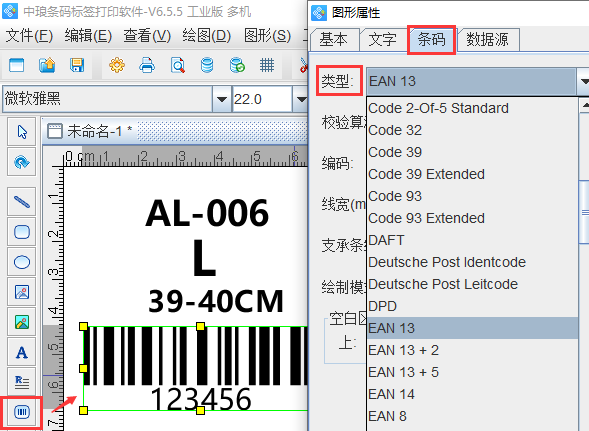Select the rich text tool
This screenshot has width=589, height=431.
(22, 382)
